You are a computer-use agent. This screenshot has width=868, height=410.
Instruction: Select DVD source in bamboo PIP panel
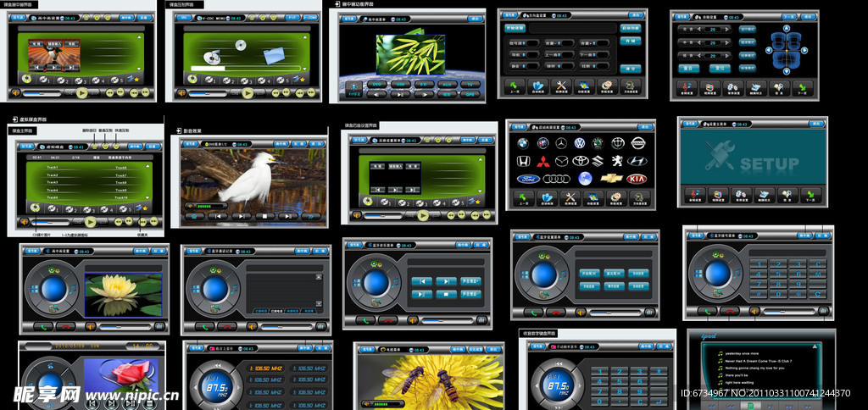point(376,84)
